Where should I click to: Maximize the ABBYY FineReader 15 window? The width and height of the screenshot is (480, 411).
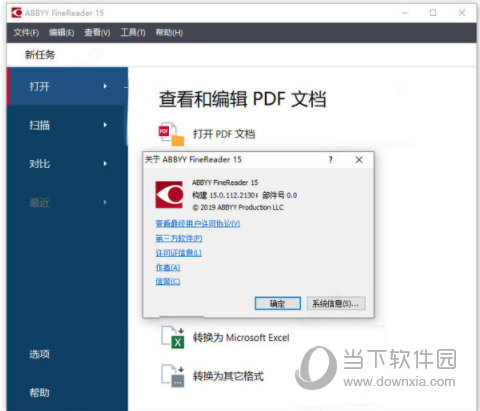[x=433, y=13]
